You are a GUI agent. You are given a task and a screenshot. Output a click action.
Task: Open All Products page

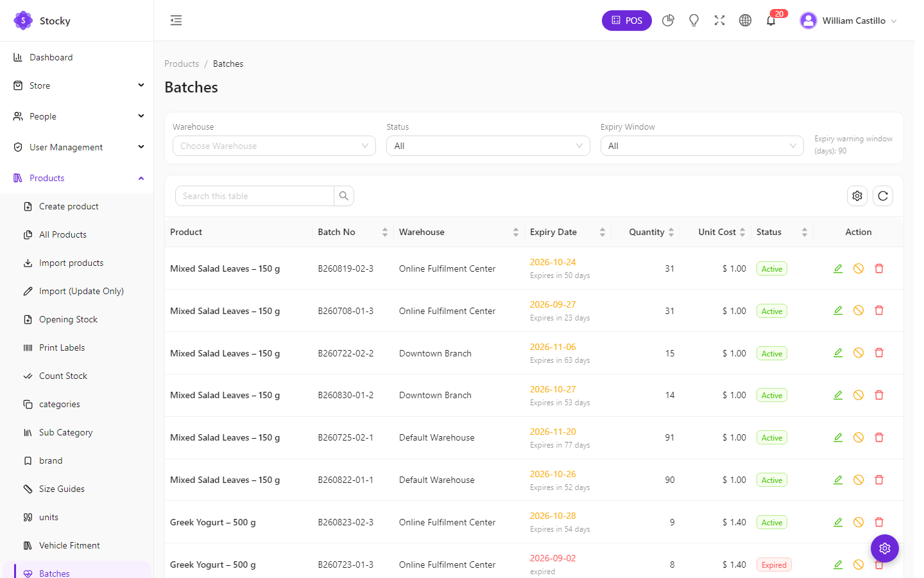pyautogui.click(x=63, y=234)
